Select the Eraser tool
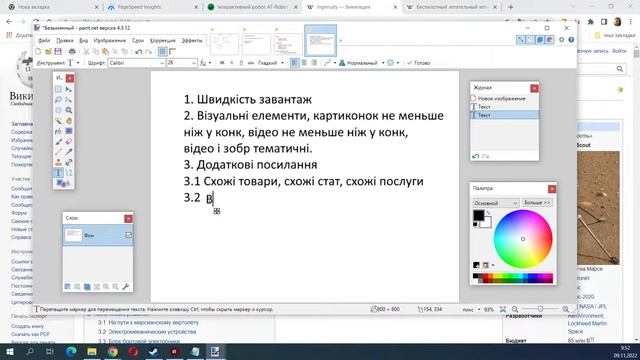The image size is (640, 360). pyautogui.click(x=69, y=142)
